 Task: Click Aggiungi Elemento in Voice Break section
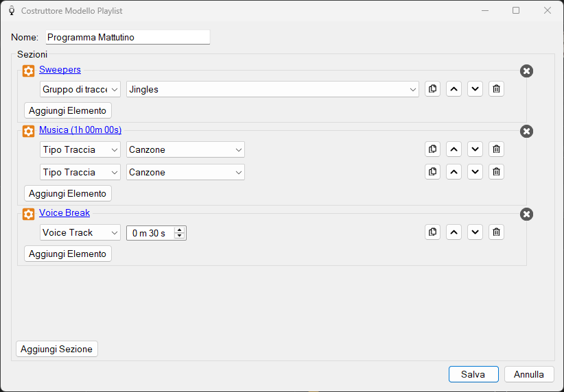pyautogui.click(x=68, y=254)
